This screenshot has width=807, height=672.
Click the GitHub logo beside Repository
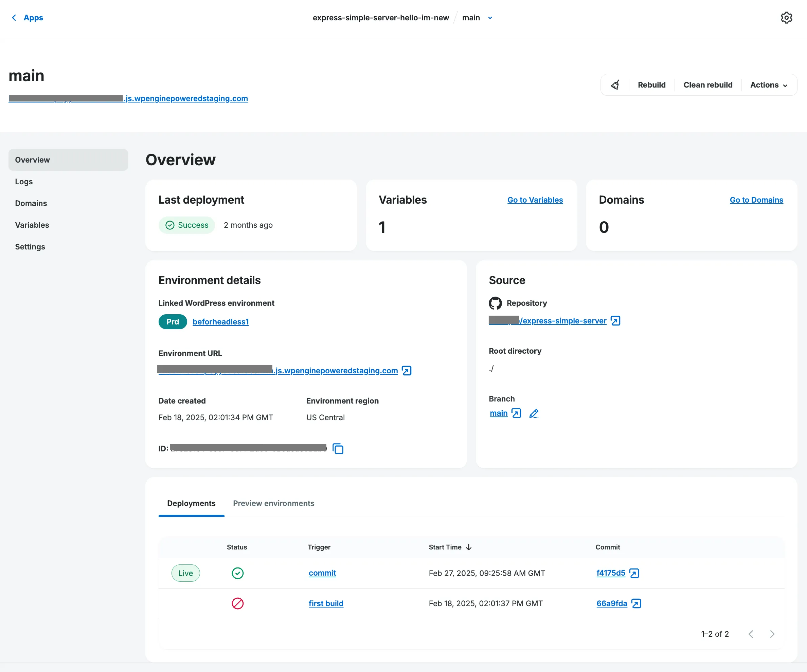[495, 303]
